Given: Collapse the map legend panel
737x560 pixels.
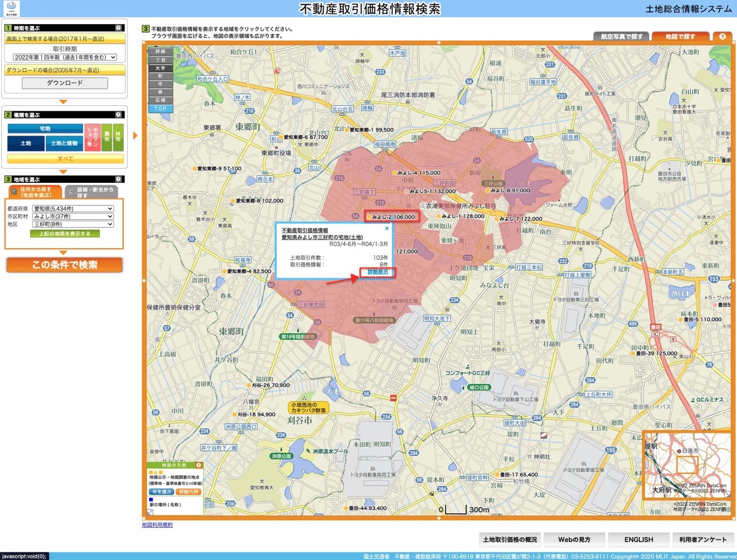Looking at the screenshot, I should coord(150,512).
